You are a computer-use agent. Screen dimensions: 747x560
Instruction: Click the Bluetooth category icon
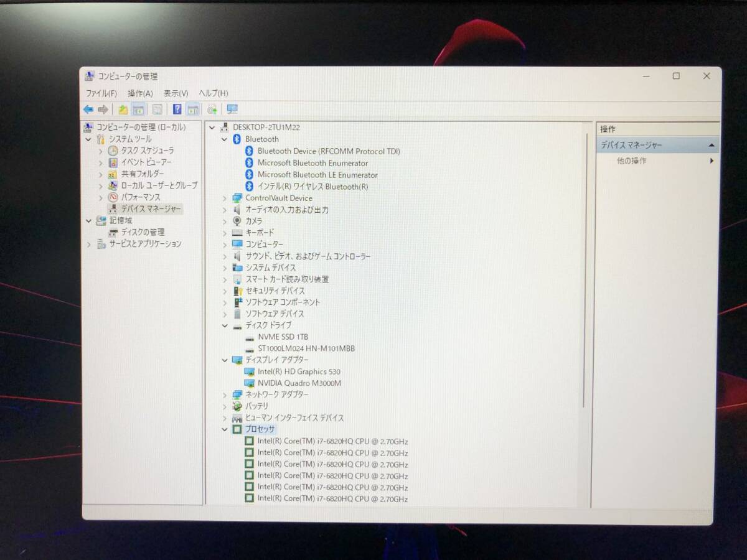pyautogui.click(x=237, y=139)
